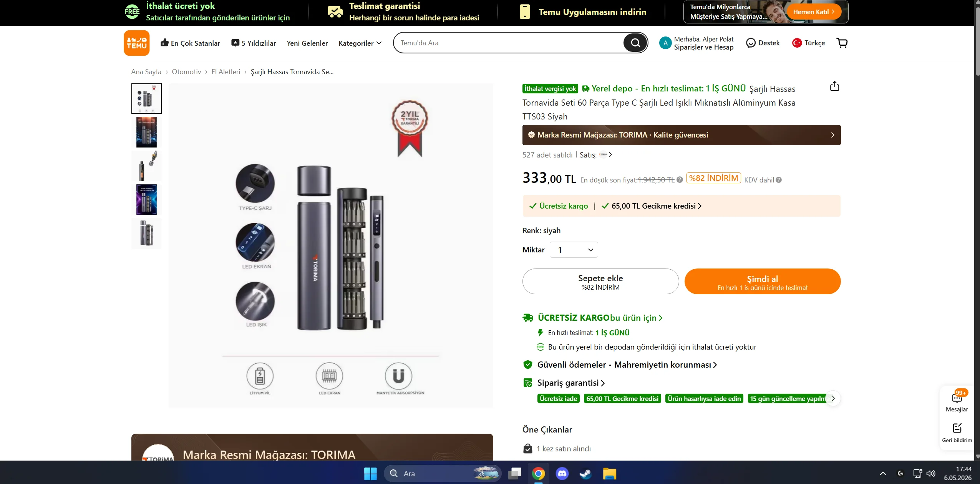980x484 pixels.
Task: Open the account avatar 'A'
Action: (665, 43)
